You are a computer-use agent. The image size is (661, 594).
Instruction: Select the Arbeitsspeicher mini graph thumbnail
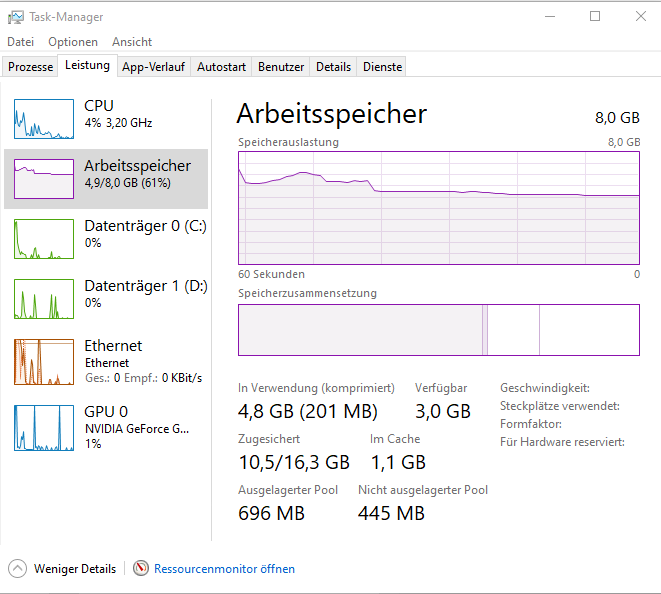click(43, 178)
